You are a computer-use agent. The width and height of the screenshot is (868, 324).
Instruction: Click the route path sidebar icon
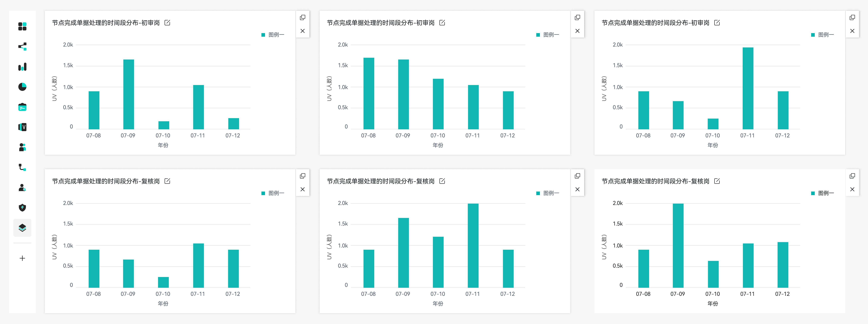(22, 167)
